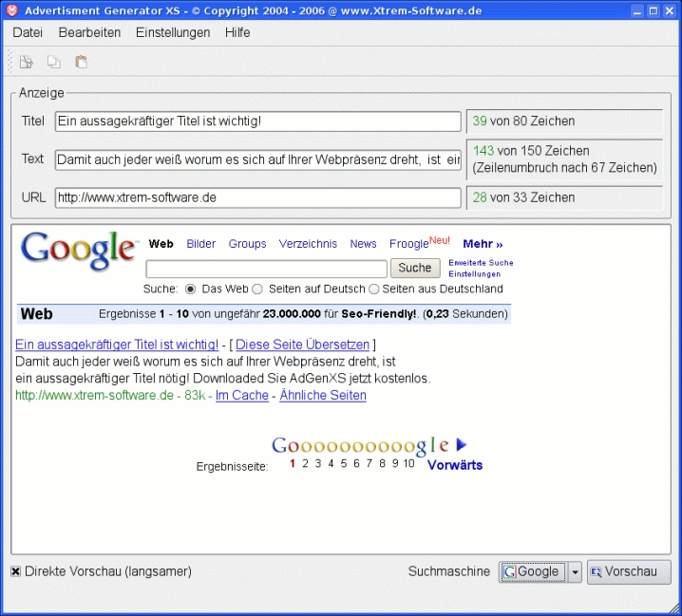This screenshot has height=616, width=682.
Task: Click the paste clipboard toolbar icon
Action: [82, 63]
